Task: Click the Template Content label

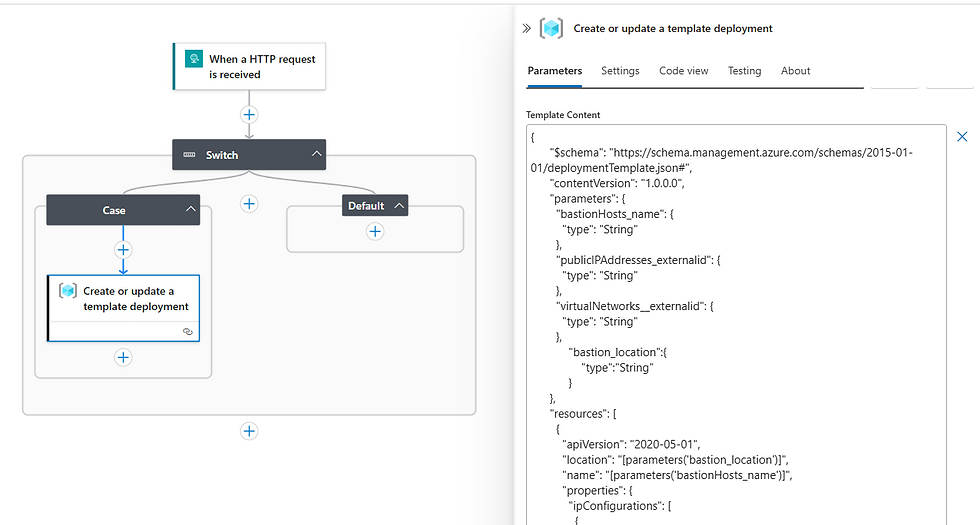Action: click(562, 114)
